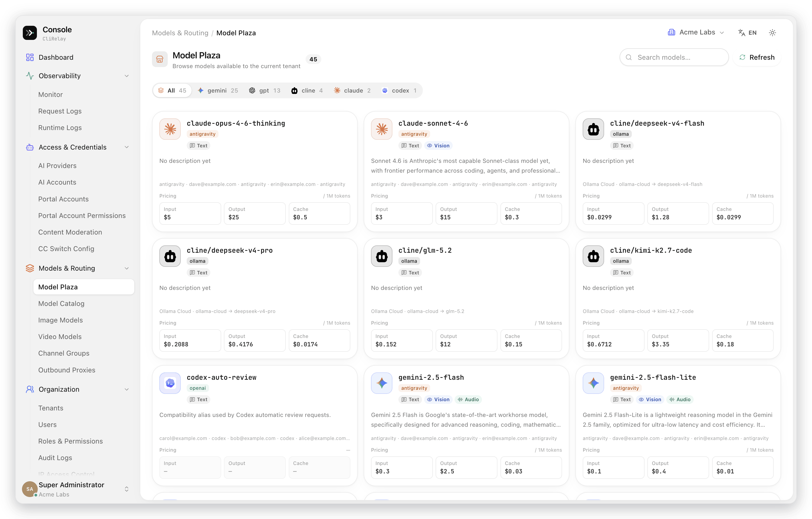Filter models by gpt tab
This screenshot has width=812, height=519.
(x=265, y=91)
